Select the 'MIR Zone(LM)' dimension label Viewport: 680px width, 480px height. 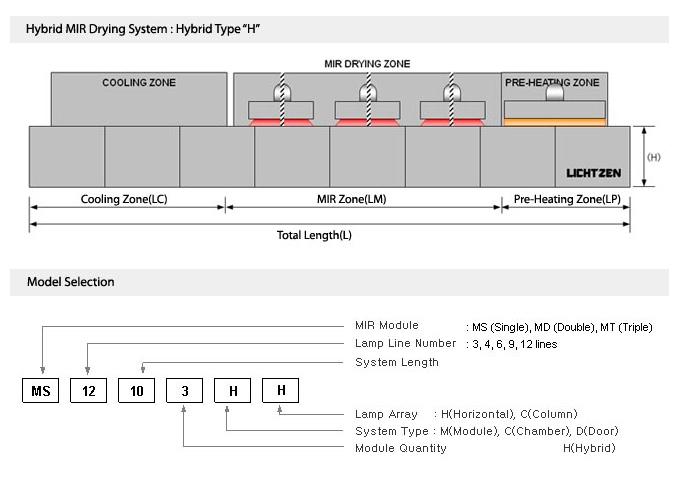point(351,199)
